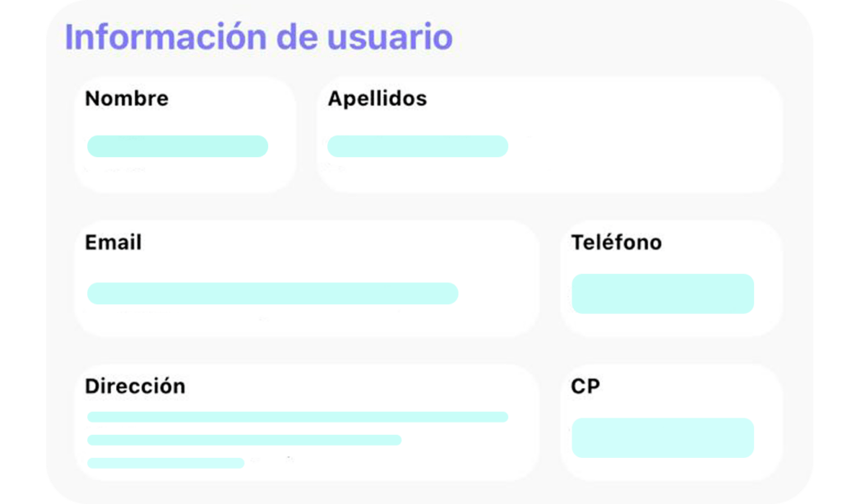Click third shortest line of Dirección field
Screen dimensions: 842x504
pyautogui.click(x=166, y=463)
